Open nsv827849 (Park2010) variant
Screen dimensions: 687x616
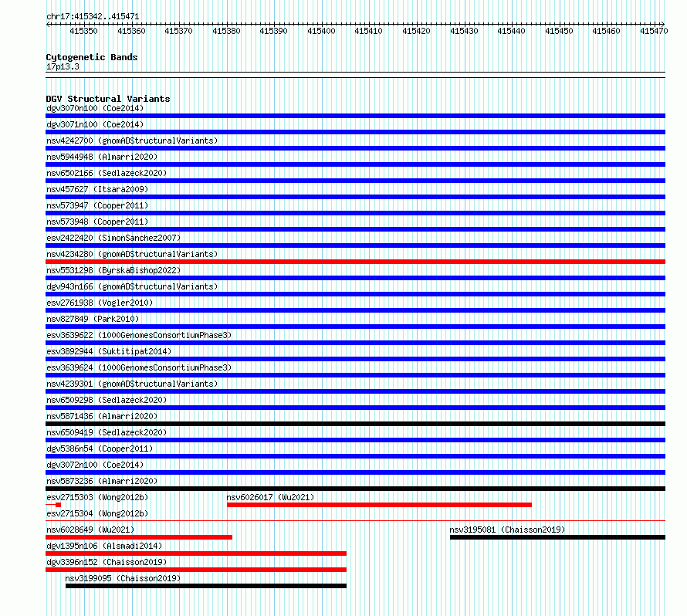point(93,319)
